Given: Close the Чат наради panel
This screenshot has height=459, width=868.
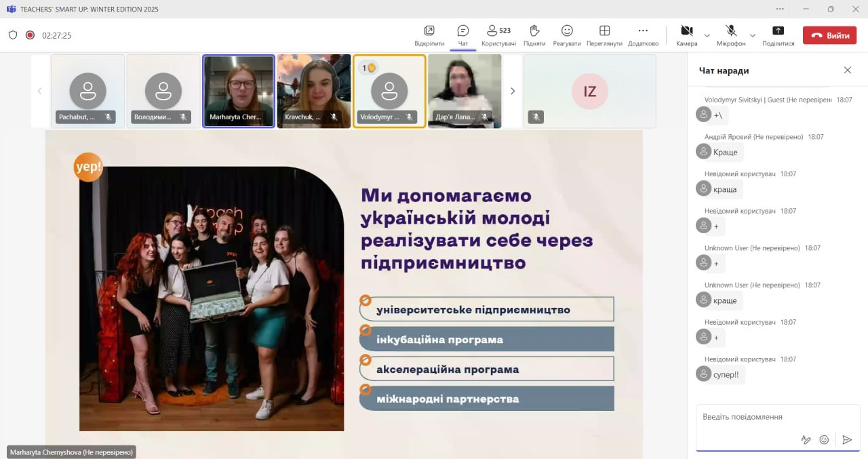Looking at the screenshot, I should (x=848, y=70).
